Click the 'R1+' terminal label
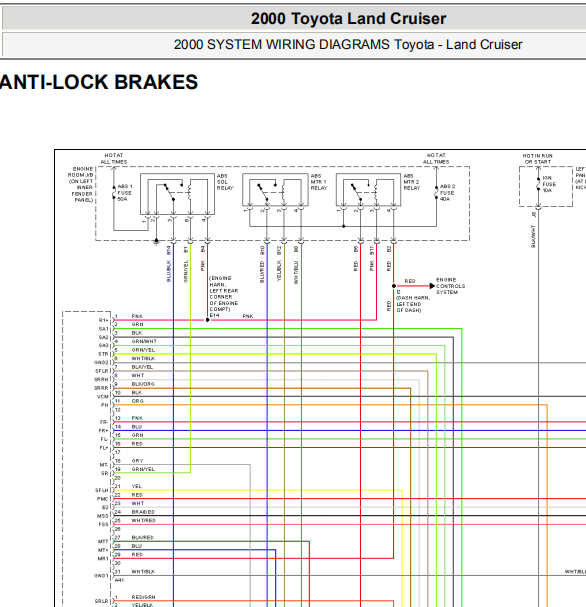586x607 pixels. point(103,321)
